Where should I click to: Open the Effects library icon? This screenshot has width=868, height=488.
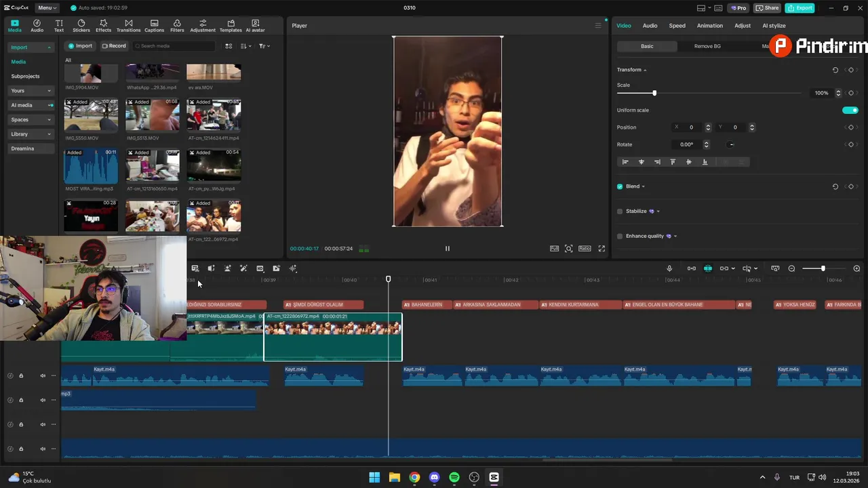click(x=103, y=26)
